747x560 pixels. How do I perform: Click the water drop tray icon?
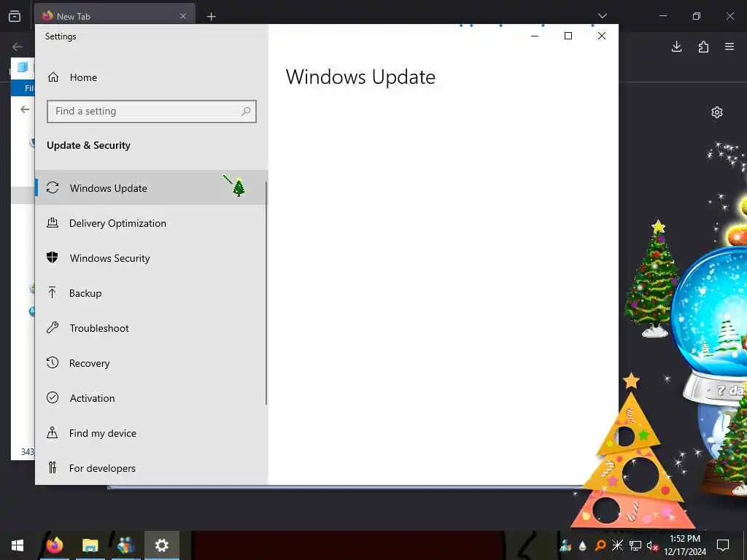tap(583, 545)
